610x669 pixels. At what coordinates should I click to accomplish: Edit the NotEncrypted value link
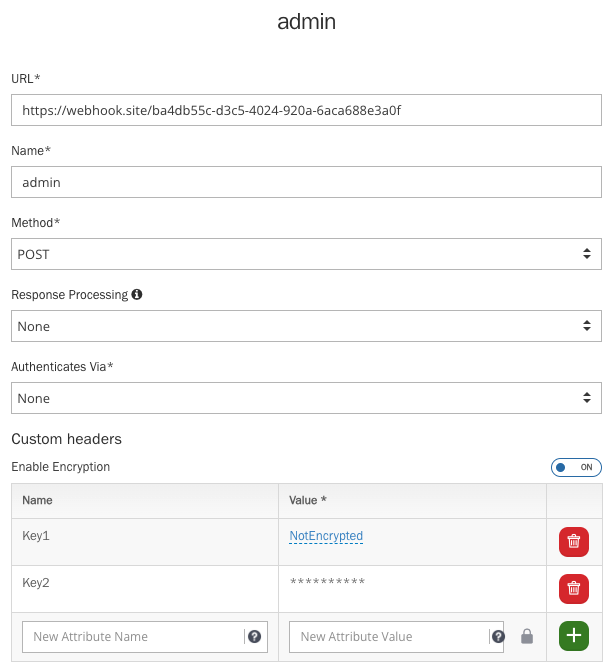click(326, 536)
